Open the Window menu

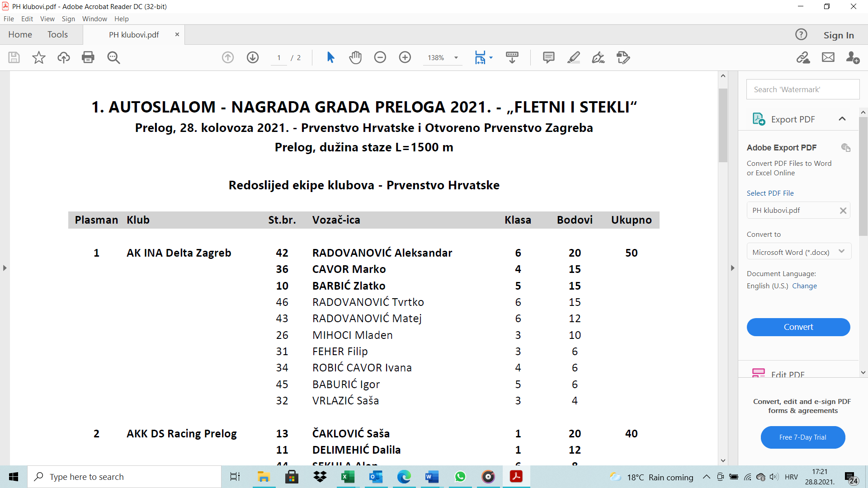94,19
